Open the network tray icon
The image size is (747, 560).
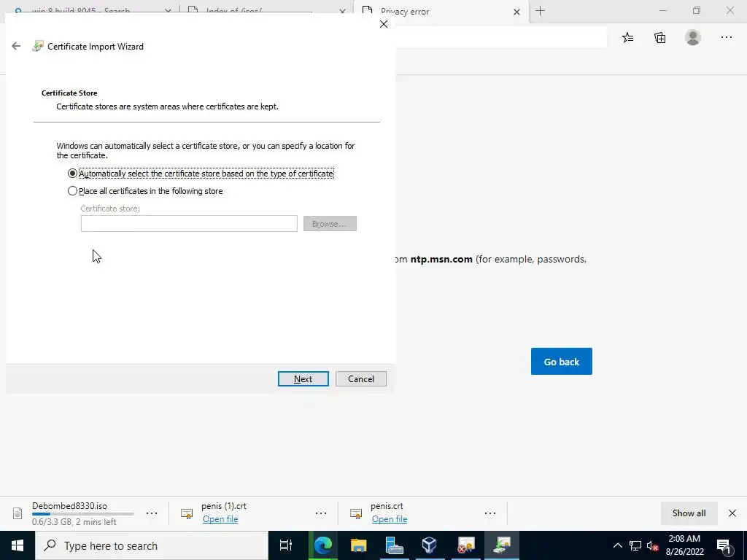635,545
